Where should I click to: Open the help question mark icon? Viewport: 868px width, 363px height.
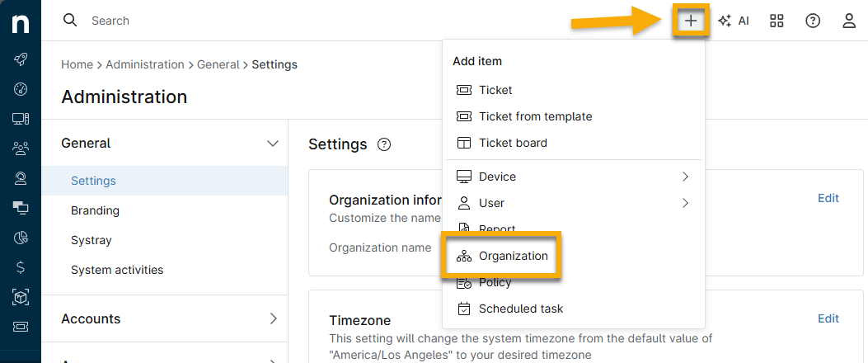[813, 21]
